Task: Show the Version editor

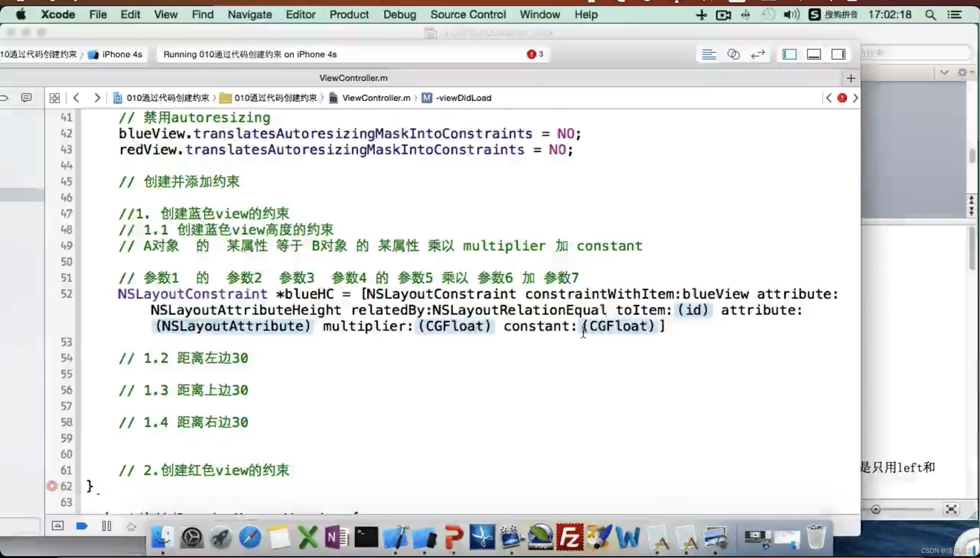Action: coord(757,54)
